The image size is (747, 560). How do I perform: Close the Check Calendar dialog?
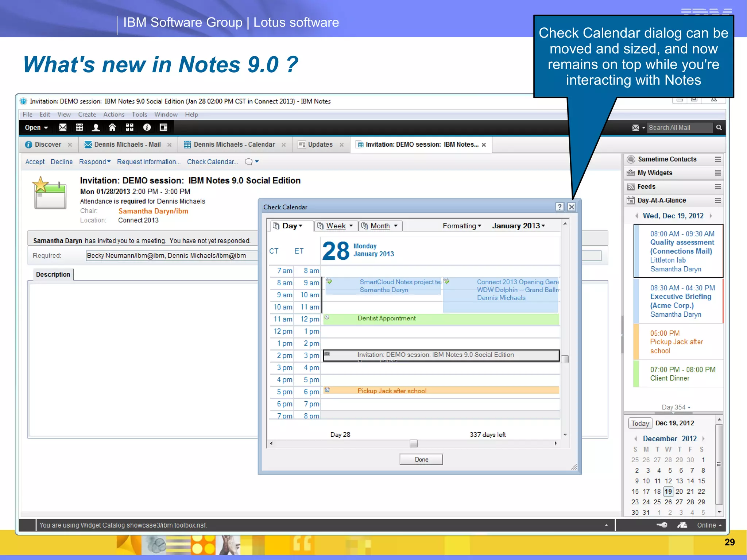pyautogui.click(x=572, y=207)
